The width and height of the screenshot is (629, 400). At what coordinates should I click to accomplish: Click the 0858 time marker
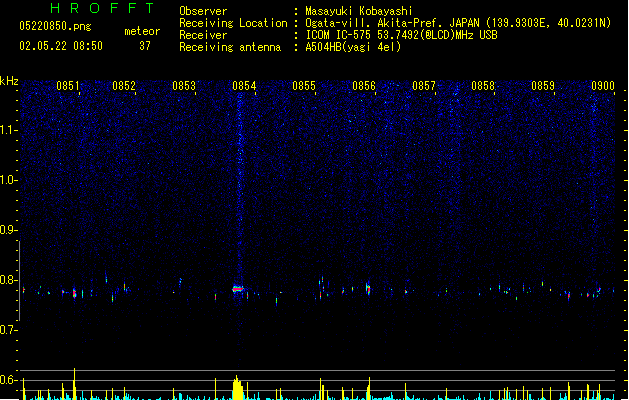(483, 86)
